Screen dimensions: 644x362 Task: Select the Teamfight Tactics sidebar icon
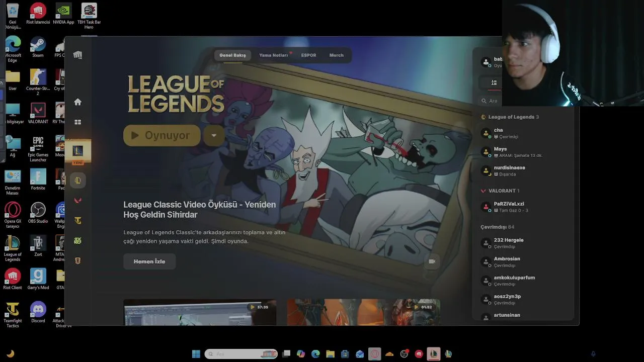coord(77,221)
